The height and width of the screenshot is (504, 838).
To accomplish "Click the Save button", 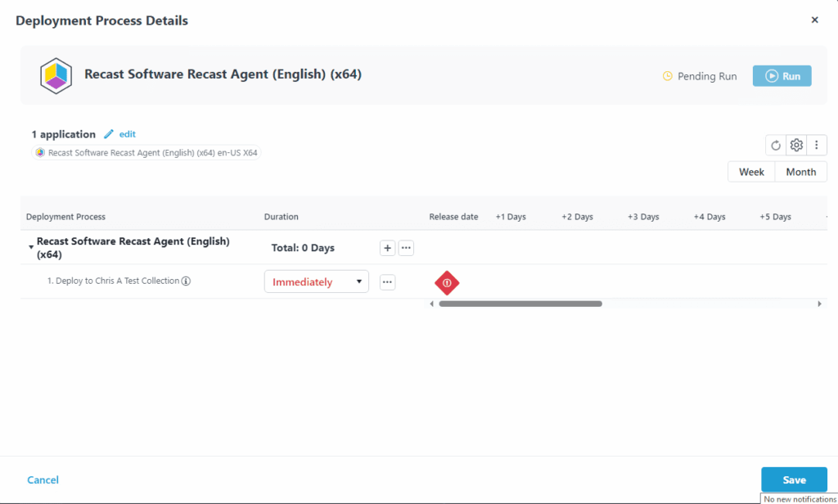I will [x=793, y=480].
